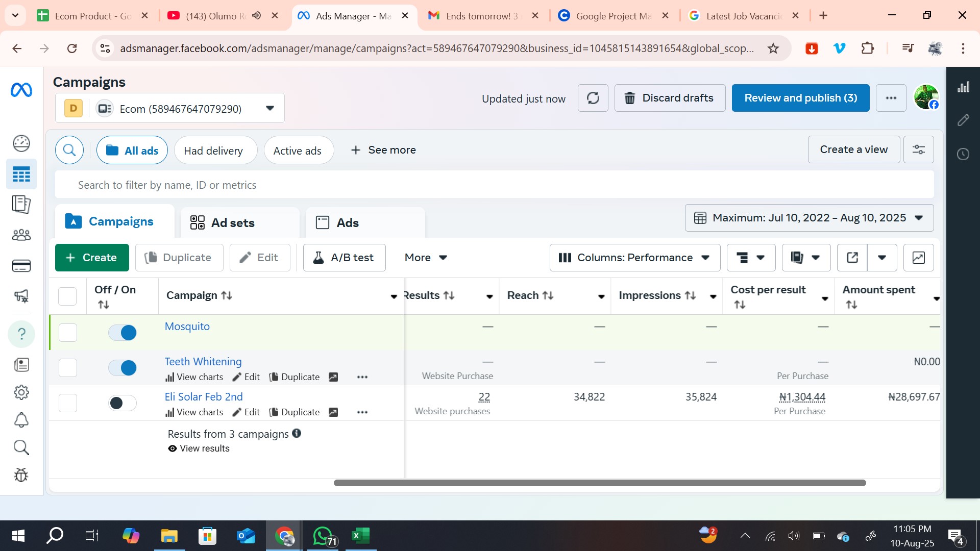Tick checkbox for Teeth Whitening campaign
The width and height of the screenshot is (980, 551).
[x=67, y=368]
